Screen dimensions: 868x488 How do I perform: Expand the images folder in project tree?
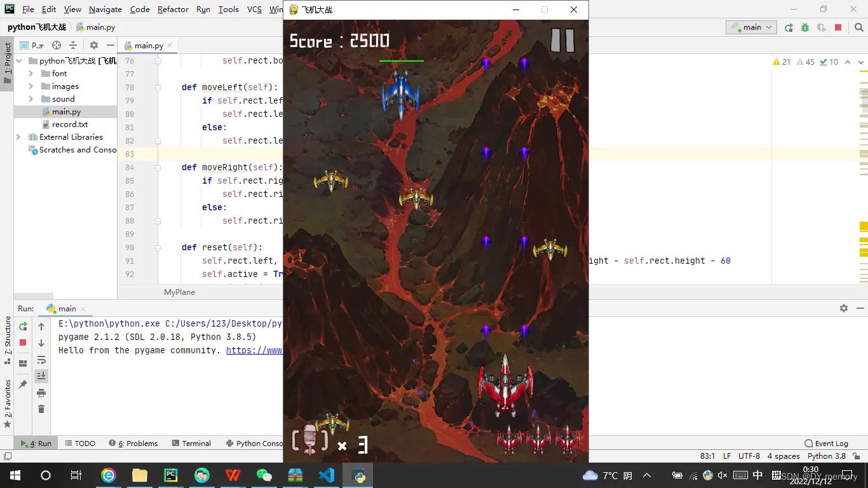pyautogui.click(x=30, y=86)
